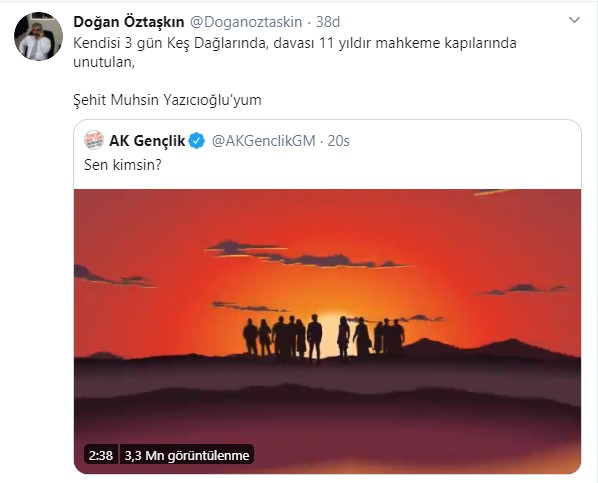Open the tweet options chevron menu
Image resolution: width=598 pixels, height=483 pixels.
click(x=574, y=20)
